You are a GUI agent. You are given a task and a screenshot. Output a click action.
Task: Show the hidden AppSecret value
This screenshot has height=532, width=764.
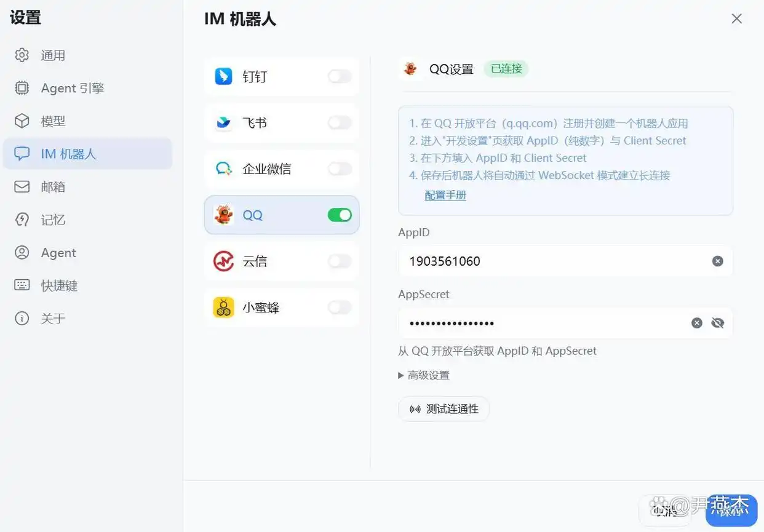[x=718, y=322]
